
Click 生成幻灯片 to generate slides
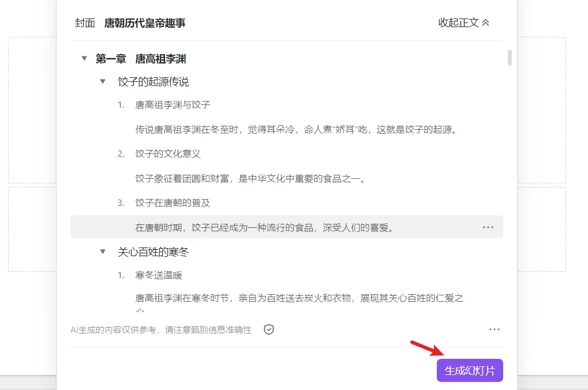click(469, 370)
